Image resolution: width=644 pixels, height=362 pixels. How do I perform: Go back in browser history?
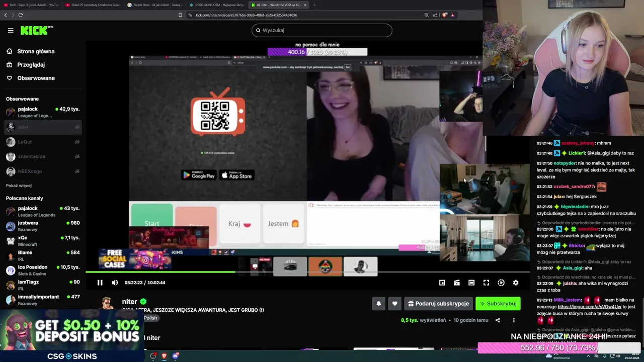6,15
